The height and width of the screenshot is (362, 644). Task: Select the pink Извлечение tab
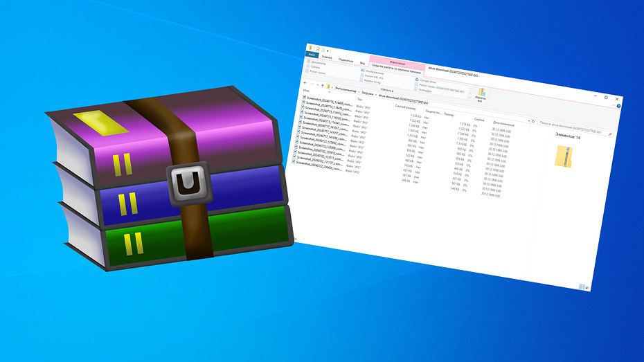click(397, 63)
